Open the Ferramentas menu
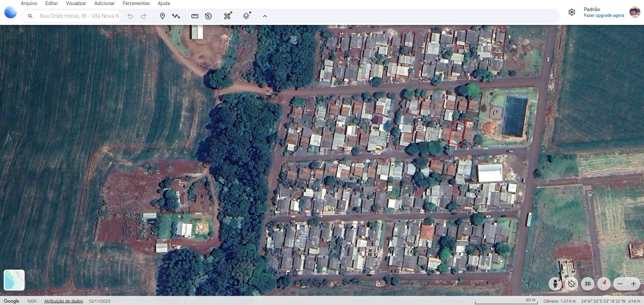 136,3
